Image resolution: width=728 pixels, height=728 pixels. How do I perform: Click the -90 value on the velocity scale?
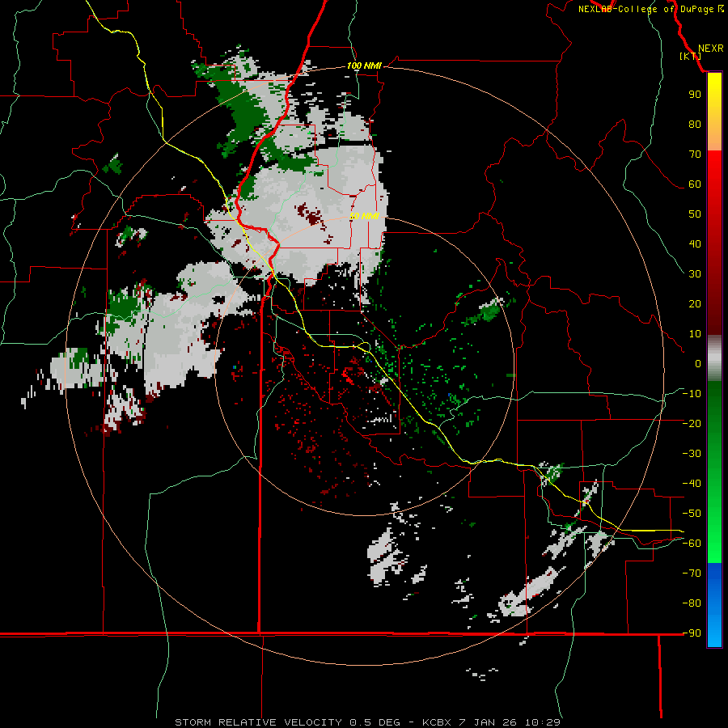coord(692,633)
